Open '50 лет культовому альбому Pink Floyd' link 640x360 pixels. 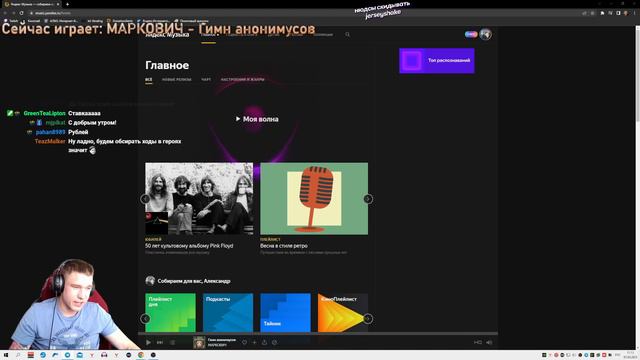point(189,246)
